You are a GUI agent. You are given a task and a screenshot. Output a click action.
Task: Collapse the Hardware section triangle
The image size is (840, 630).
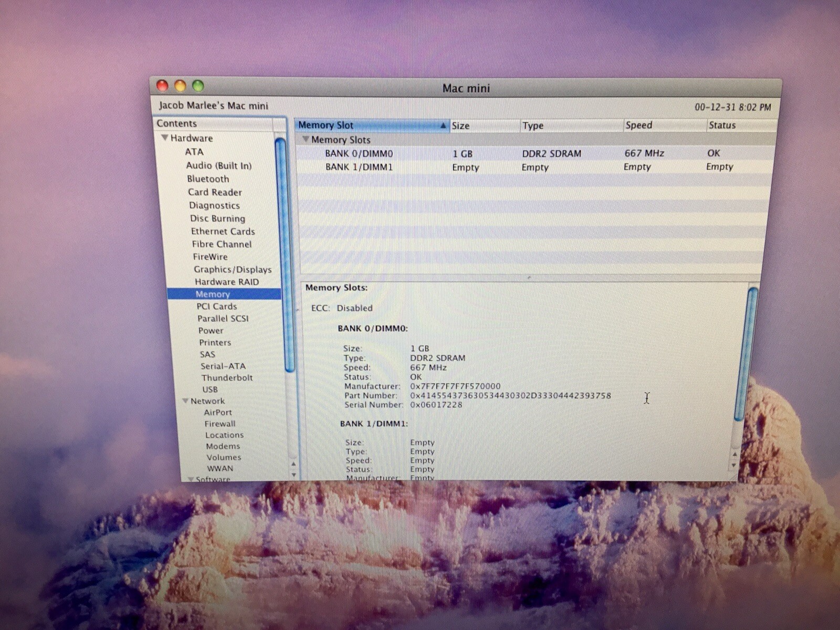pos(165,138)
